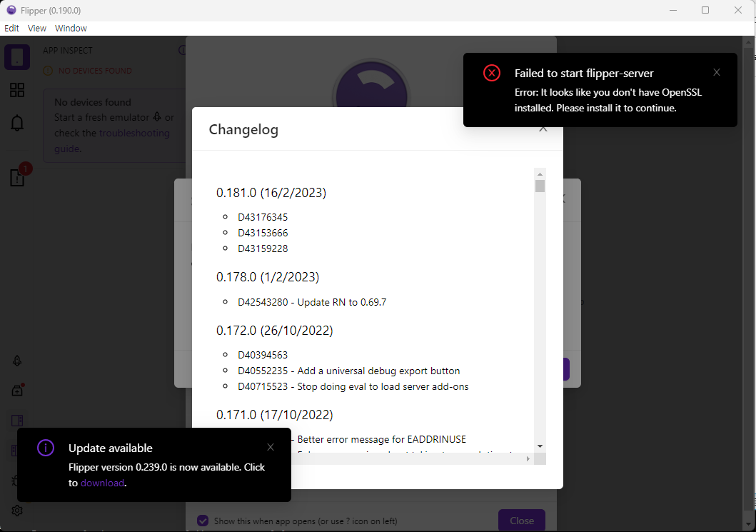Click changelog entry D43159228
Image resolution: width=756 pixels, height=532 pixels.
tap(263, 249)
